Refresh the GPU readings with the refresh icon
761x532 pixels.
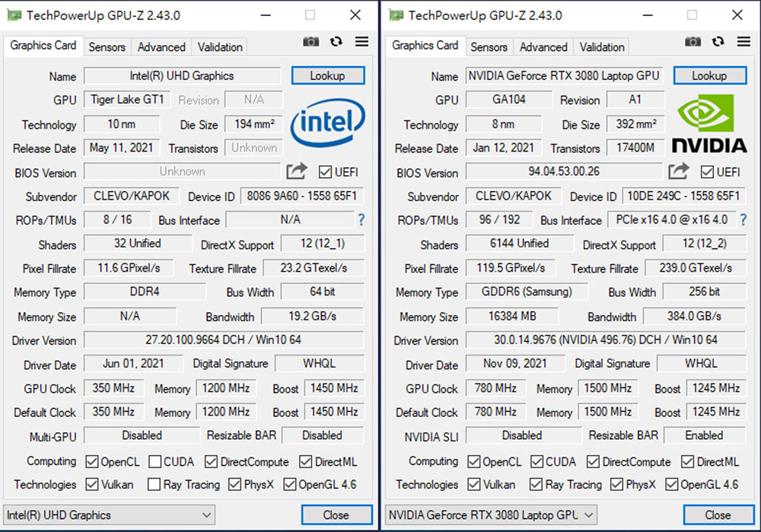click(x=336, y=42)
